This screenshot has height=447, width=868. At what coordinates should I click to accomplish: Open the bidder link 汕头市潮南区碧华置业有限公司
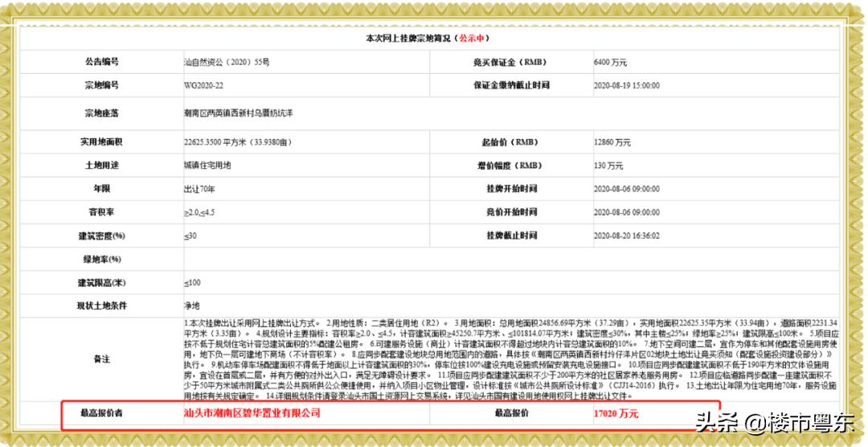[252, 413]
